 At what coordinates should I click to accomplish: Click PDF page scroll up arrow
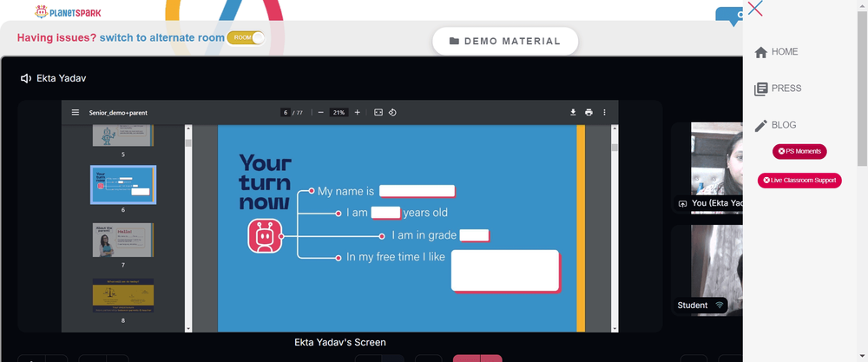click(x=615, y=129)
